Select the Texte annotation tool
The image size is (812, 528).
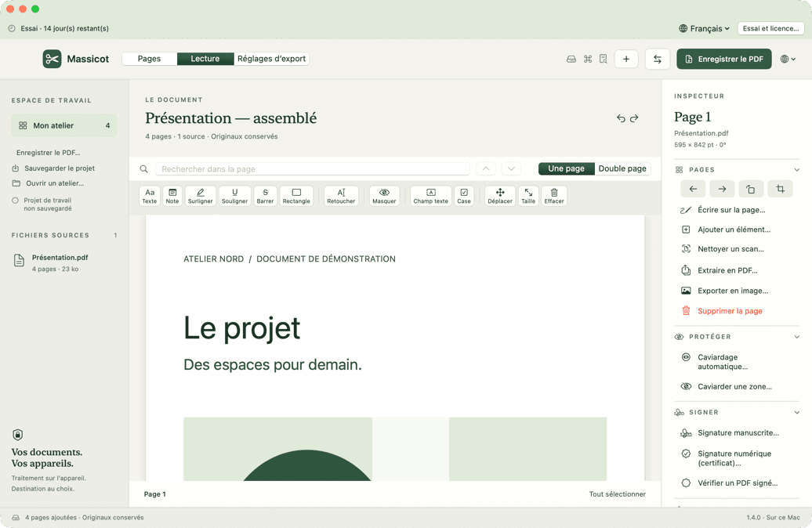[x=149, y=196]
